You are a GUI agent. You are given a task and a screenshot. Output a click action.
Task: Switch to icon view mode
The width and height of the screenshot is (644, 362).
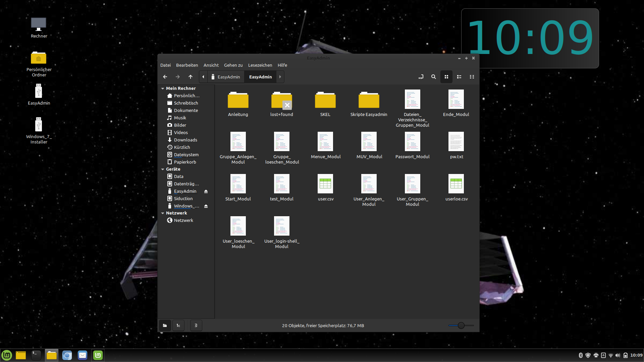(x=446, y=77)
